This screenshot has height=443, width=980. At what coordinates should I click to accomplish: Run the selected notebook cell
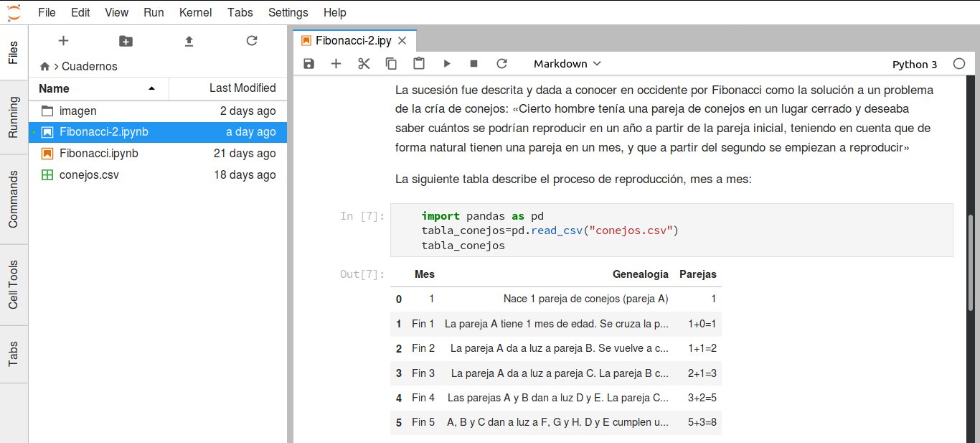point(446,63)
